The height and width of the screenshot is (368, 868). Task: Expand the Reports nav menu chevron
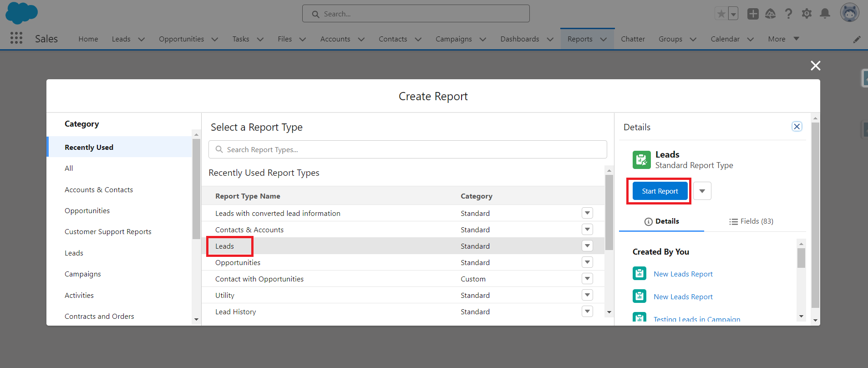click(x=603, y=39)
